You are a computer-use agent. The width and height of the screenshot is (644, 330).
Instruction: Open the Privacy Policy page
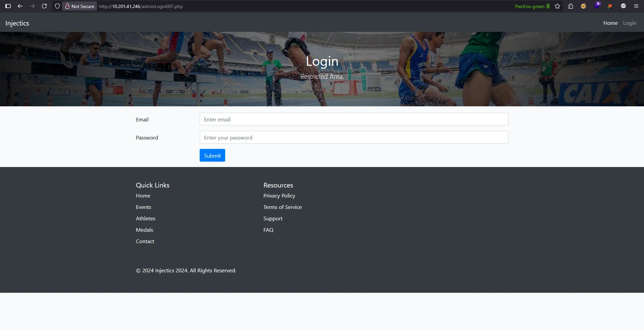coord(279,196)
